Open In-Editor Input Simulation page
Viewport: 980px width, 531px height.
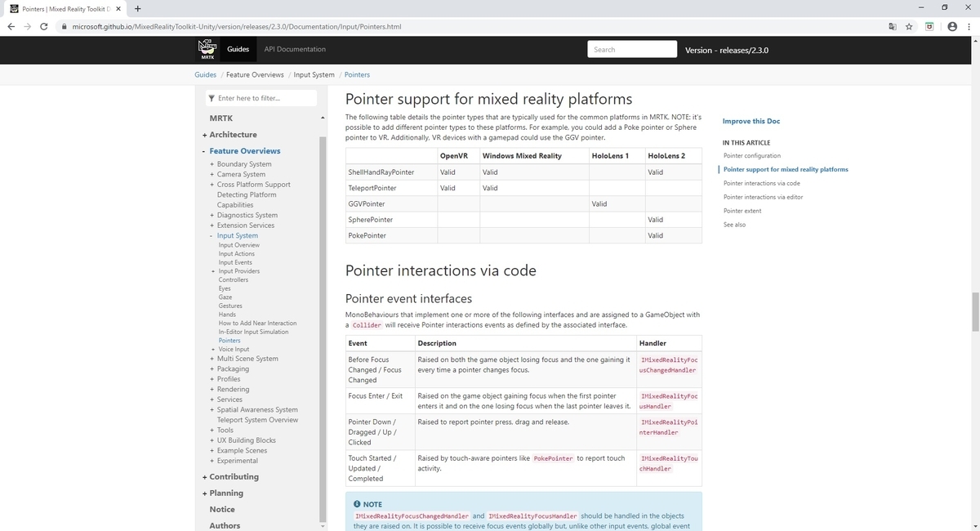253,332
